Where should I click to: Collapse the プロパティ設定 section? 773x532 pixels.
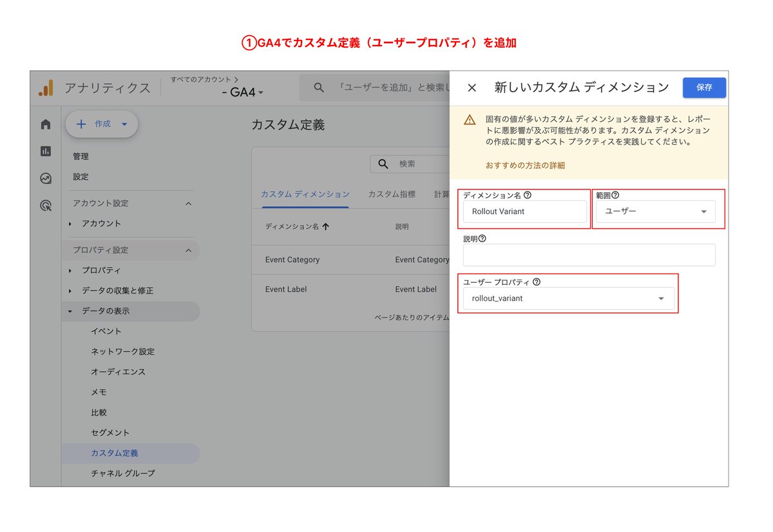click(188, 250)
